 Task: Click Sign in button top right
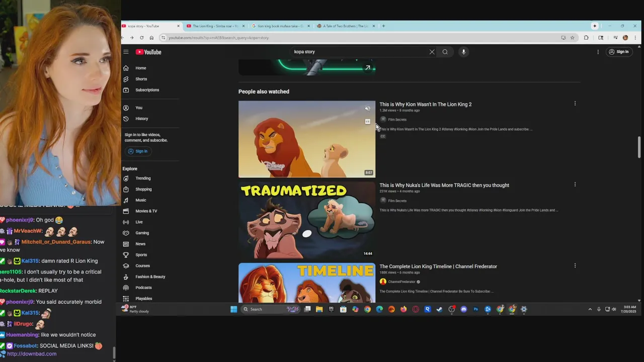(618, 52)
